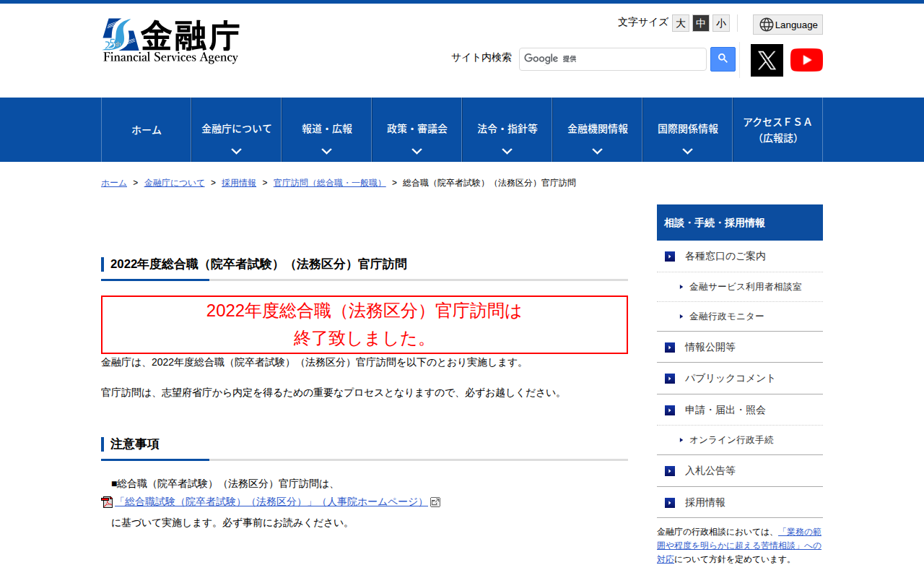Open 国際関係情報 navigation item
Viewport: 924px width, 578px height.
pyautogui.click(x=688, y=129)
